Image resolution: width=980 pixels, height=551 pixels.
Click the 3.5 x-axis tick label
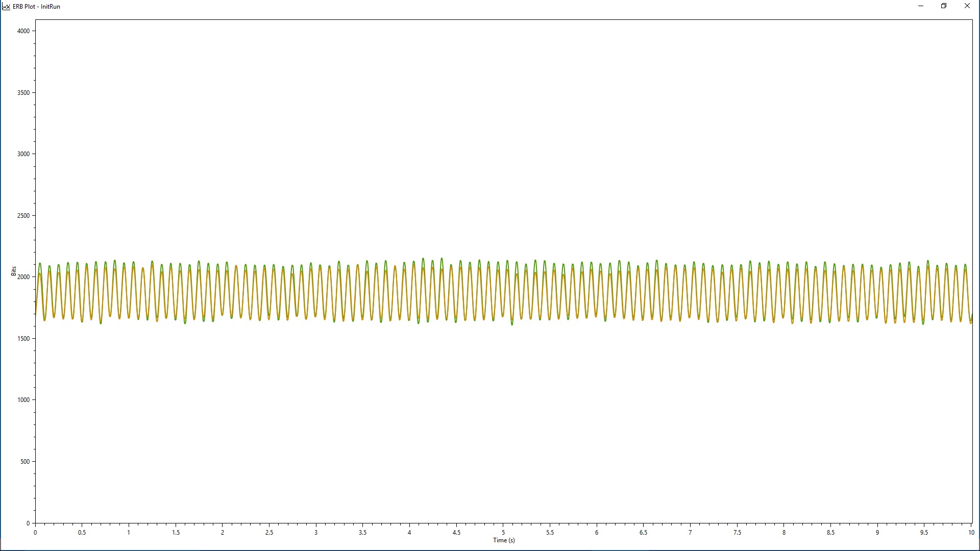point(363,533)
